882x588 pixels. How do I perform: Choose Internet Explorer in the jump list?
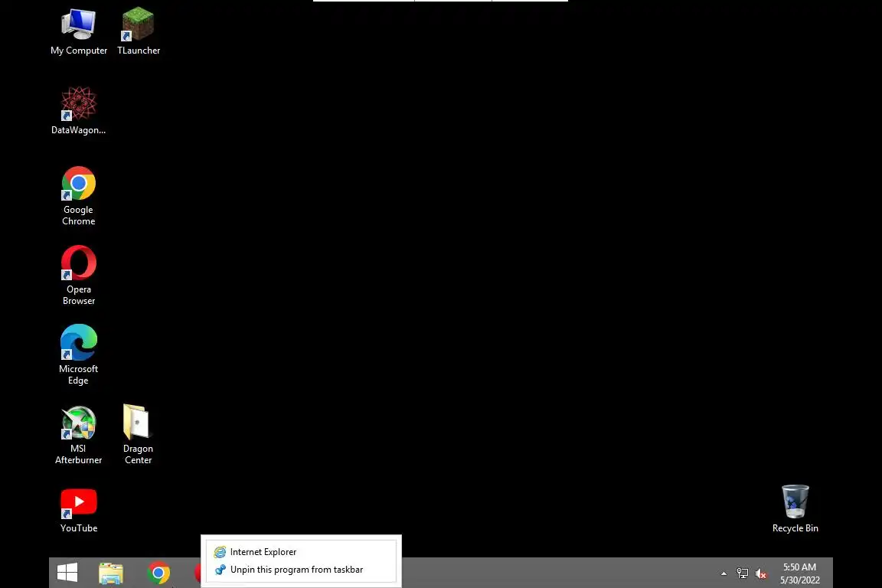coord(301,552)
